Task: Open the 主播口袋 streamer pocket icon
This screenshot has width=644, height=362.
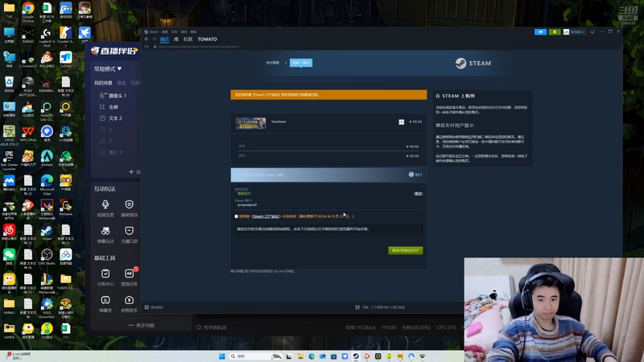Action: tap(129, 234)
